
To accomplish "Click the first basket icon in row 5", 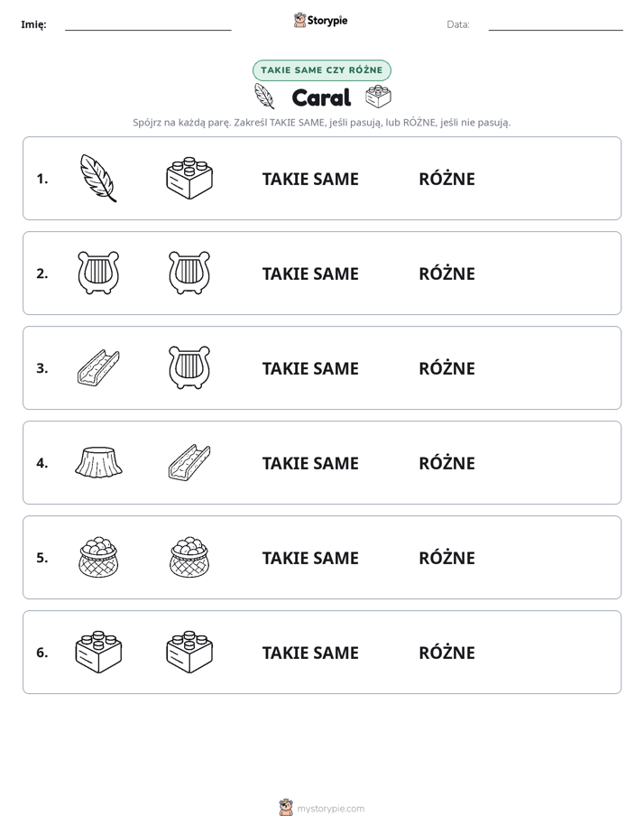I will coord(98,557).
